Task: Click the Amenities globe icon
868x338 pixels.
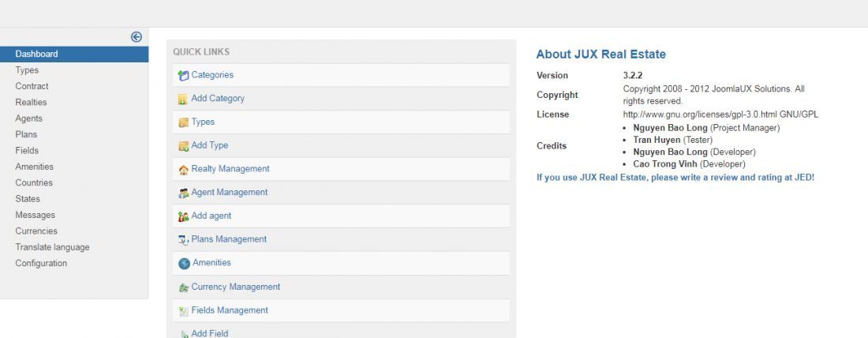Action: [185, 263]
